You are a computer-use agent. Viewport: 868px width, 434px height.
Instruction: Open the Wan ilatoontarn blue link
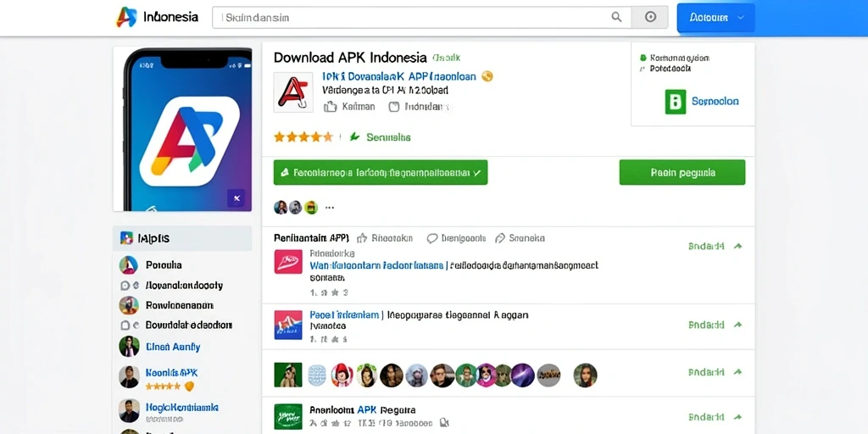pos(376,265)
